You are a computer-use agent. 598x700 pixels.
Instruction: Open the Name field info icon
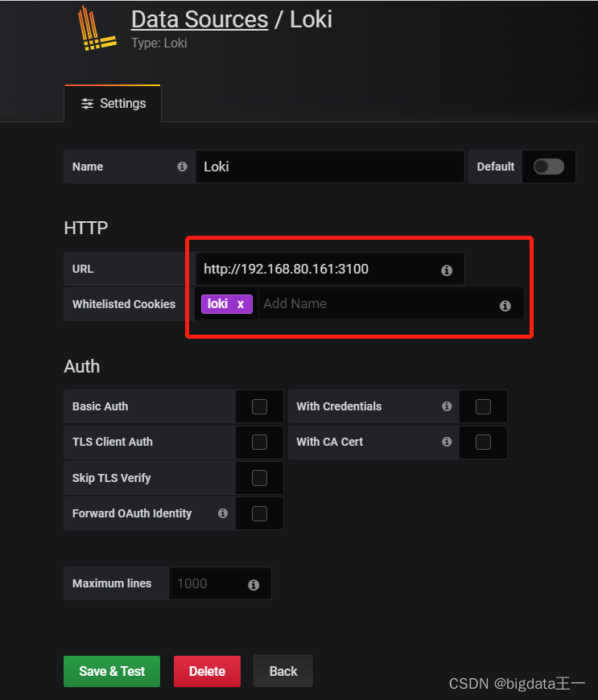[182, 167]
